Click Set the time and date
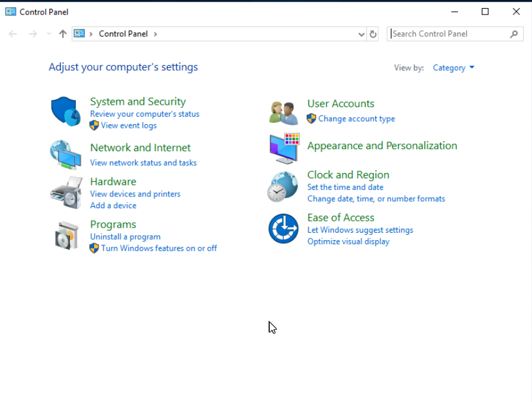The height and width of the screenshot is (402, 532). 345,188
